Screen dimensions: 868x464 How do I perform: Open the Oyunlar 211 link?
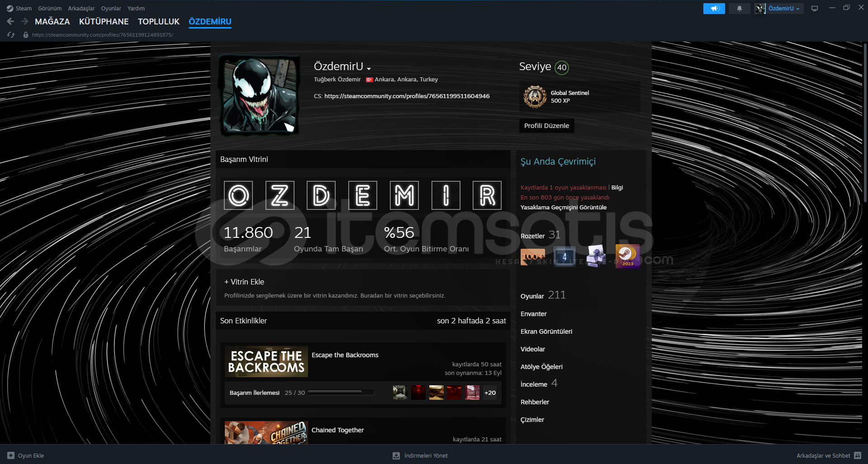(543, 295)
